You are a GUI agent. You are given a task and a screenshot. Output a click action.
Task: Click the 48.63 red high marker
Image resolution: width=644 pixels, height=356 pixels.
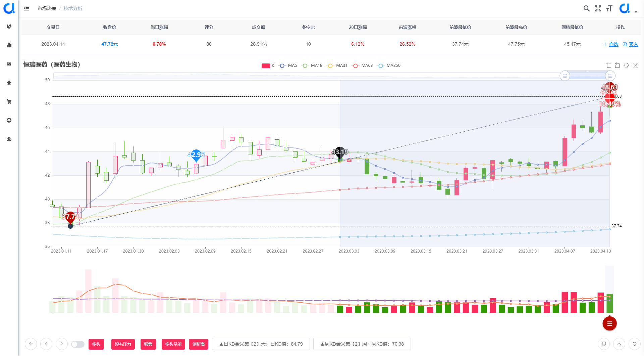(x=609, y=87)
